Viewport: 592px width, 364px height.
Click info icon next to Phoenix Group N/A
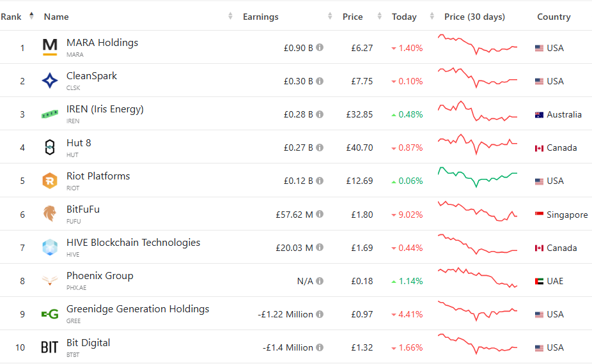click(x=320, y=281)
